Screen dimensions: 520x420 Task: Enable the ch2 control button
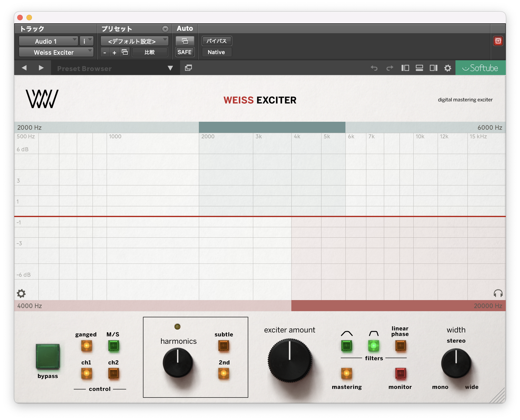click(113, 374)
